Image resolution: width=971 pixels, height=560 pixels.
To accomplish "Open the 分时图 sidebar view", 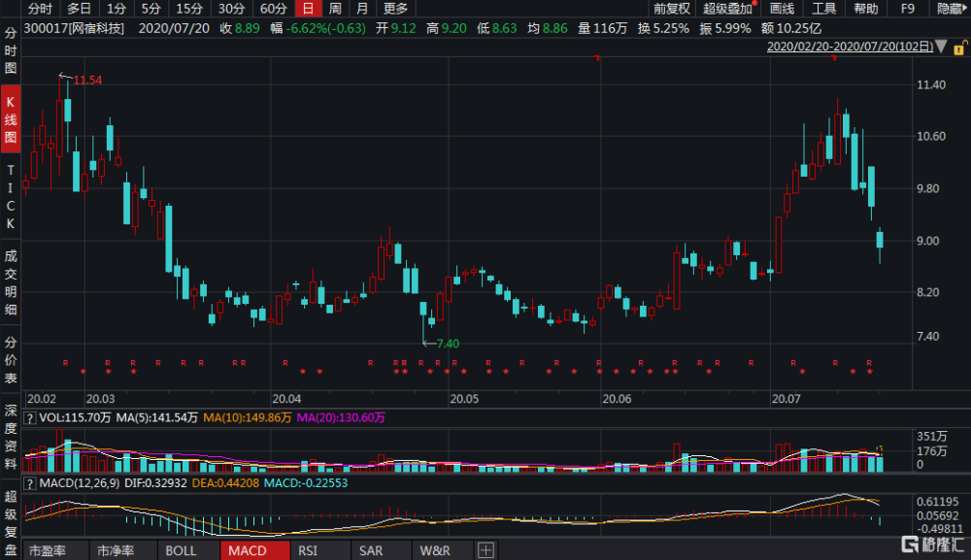I will (11, 50).
